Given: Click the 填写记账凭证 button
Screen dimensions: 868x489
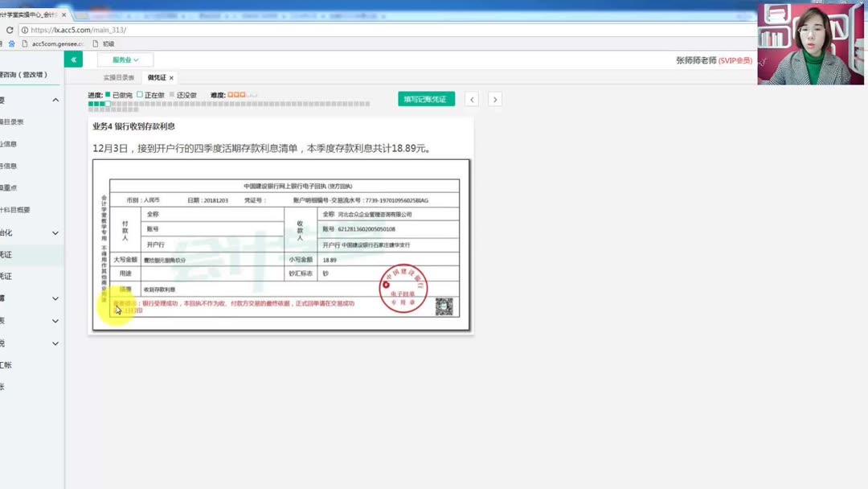Looking at the screenshot, I should tap(424, 98).
